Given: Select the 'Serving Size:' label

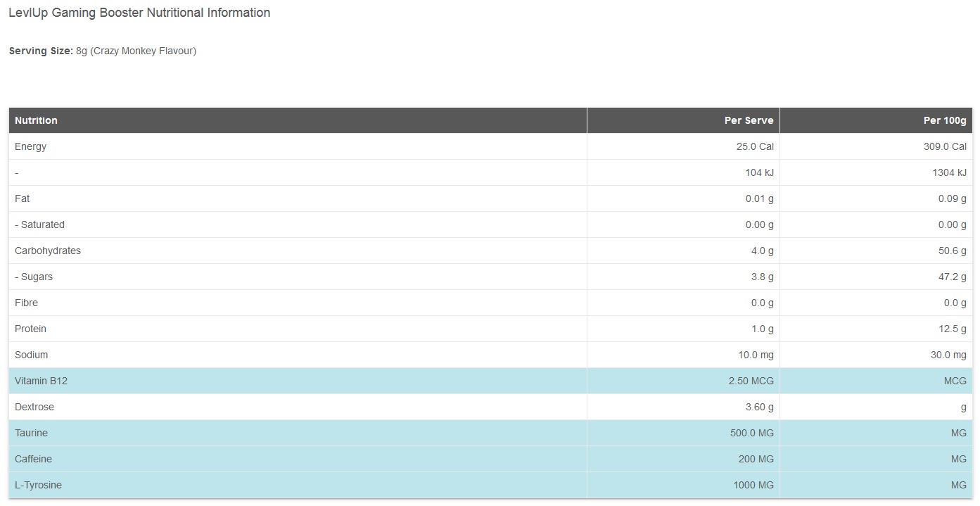Looking at the screenshot, I should point(41,51).
